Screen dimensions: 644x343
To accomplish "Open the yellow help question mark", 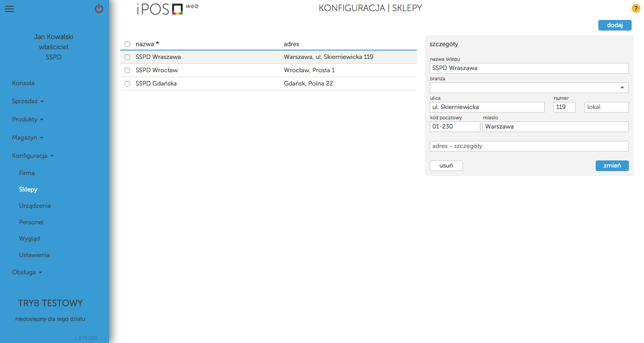I will tap(636, 9).
